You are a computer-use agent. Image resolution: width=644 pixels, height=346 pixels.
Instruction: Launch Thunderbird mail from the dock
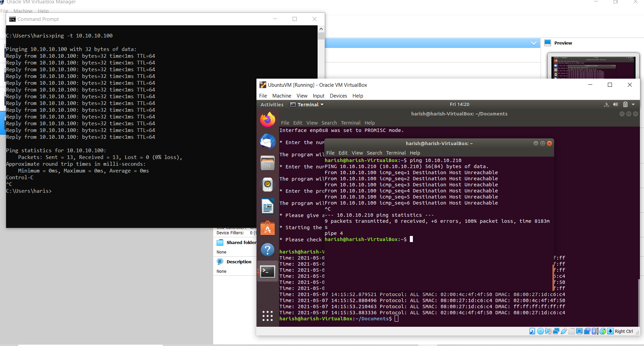tap(268, 141)
